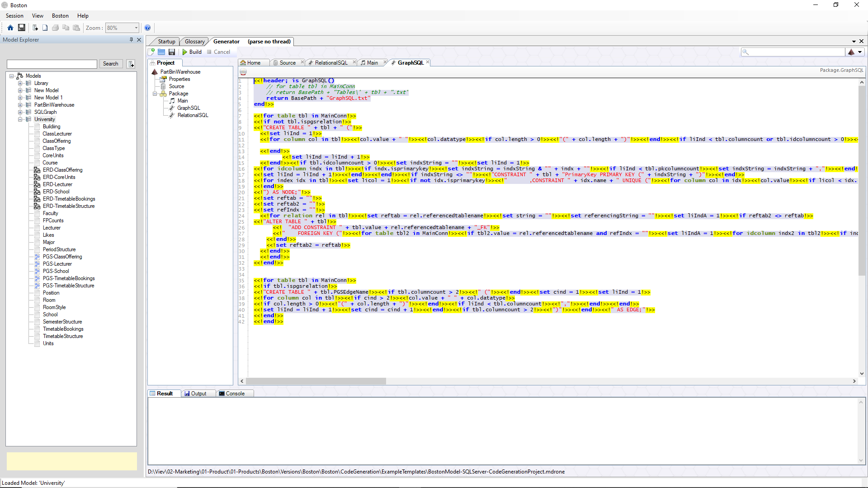Screen dimensions: 868x488
Task: Click the Build button
Action: coord(192,52)
